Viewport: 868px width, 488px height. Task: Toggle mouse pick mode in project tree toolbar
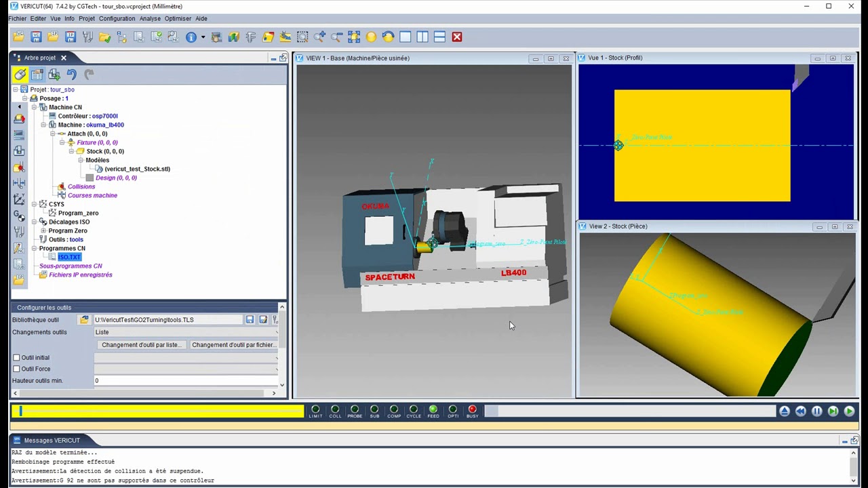[20, 75]
